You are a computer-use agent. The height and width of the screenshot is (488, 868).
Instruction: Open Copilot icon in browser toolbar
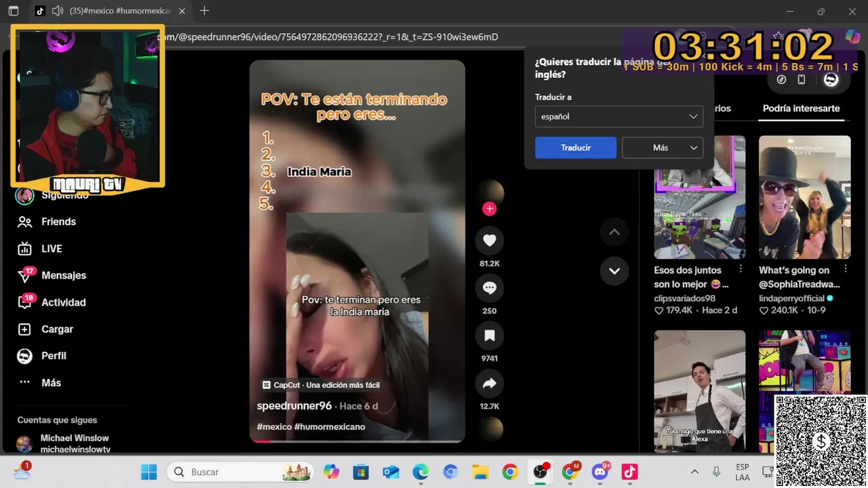(852, 37)
